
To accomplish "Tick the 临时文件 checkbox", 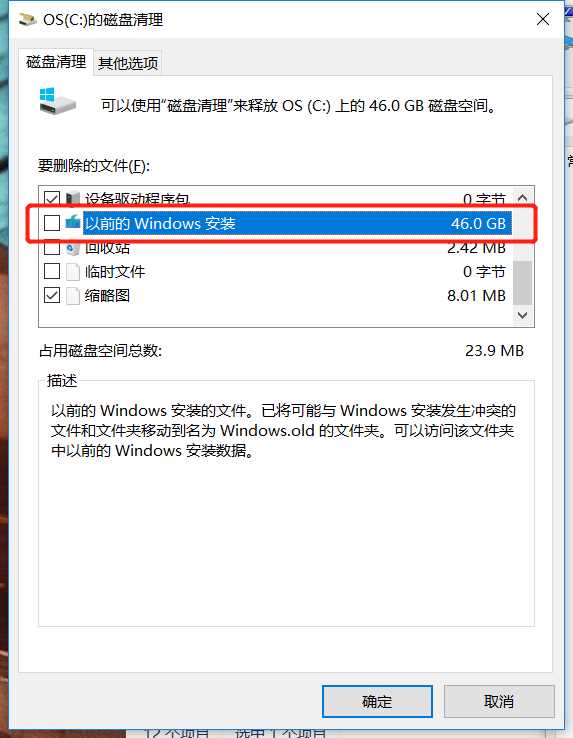I will pyautogui.click(x=52, y=271).
